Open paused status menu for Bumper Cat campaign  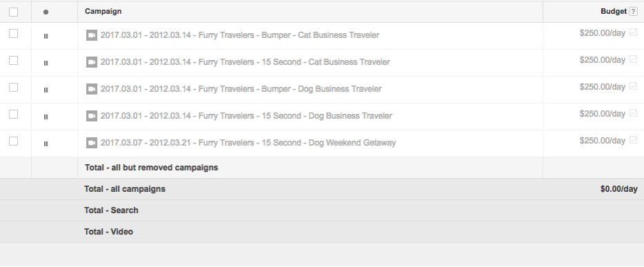[46, 36]
